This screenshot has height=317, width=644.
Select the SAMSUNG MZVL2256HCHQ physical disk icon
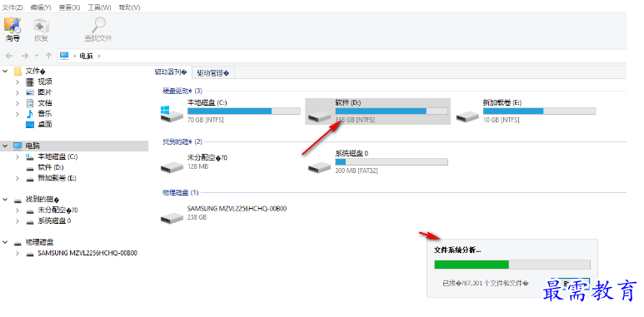click(172, 217)
